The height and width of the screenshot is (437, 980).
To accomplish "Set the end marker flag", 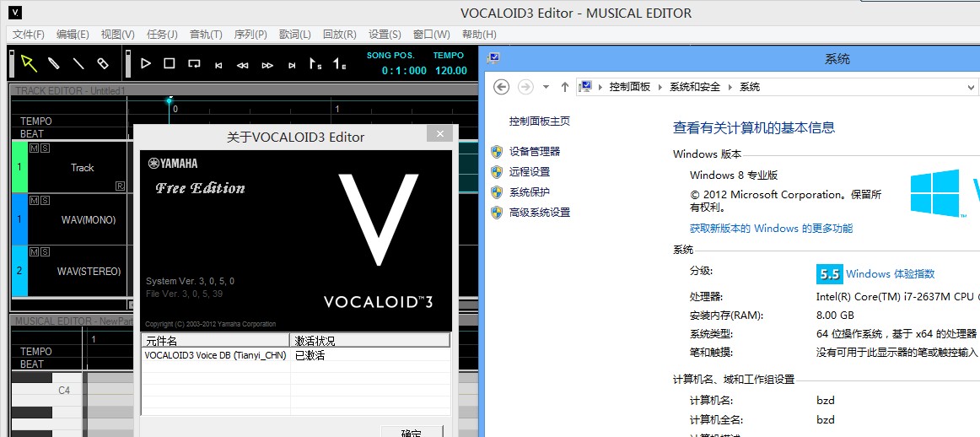I will 339,63.
